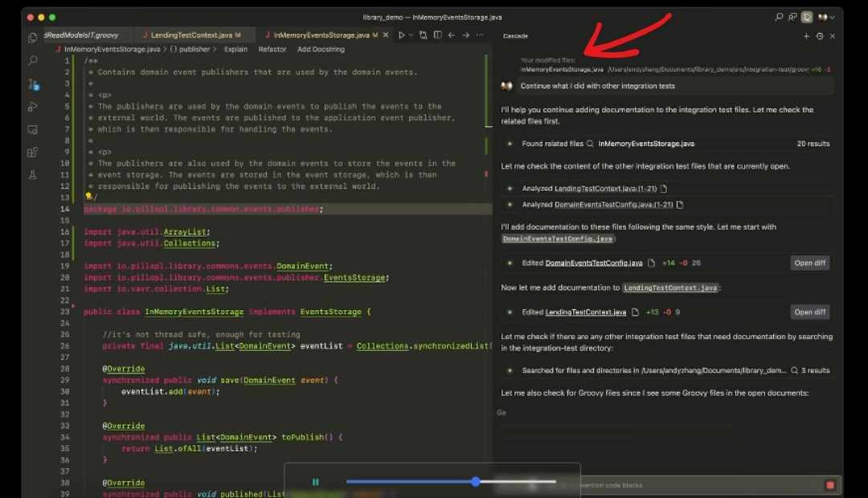Image resolution: width=868 pixels, height=498 pixels.
Task: Run the Java file with the play icon
Action: (x=401, y=35)
